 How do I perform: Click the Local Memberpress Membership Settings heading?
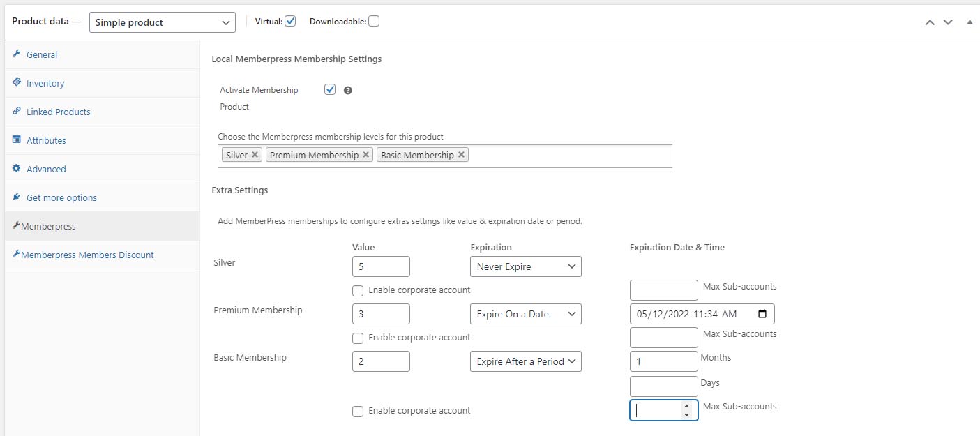pyautogui.click(x=296, y=59)
